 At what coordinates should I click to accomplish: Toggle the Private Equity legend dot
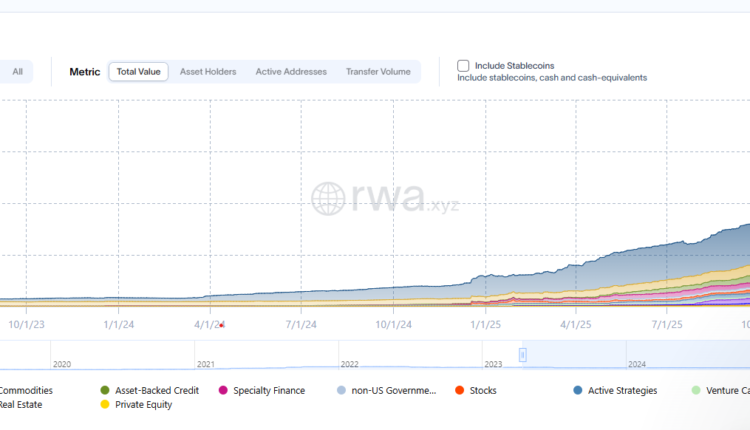coord(106,405)
